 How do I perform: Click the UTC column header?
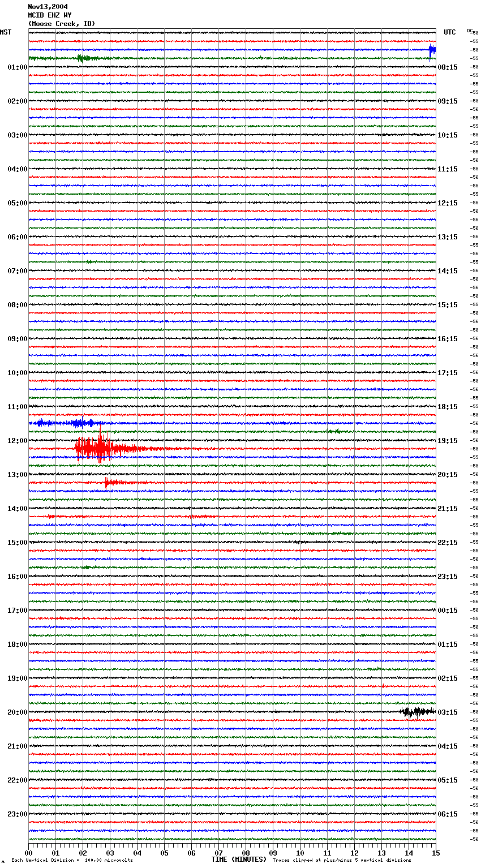pos(450,32)
